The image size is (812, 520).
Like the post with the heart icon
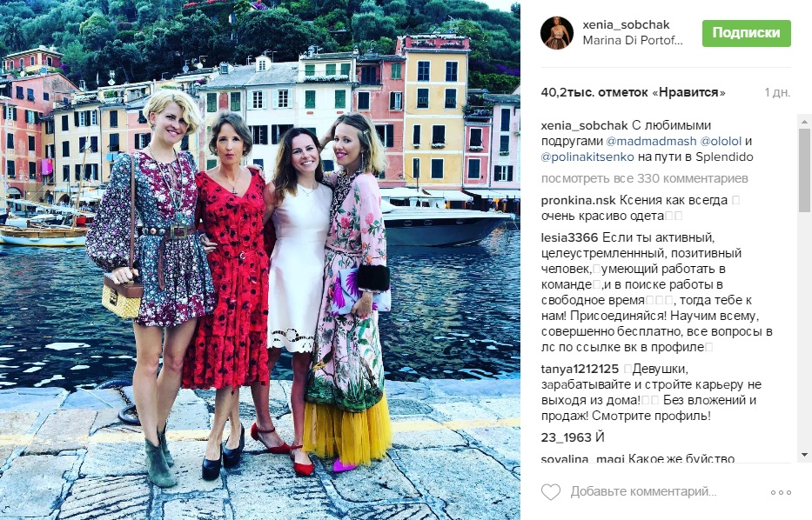551,492
